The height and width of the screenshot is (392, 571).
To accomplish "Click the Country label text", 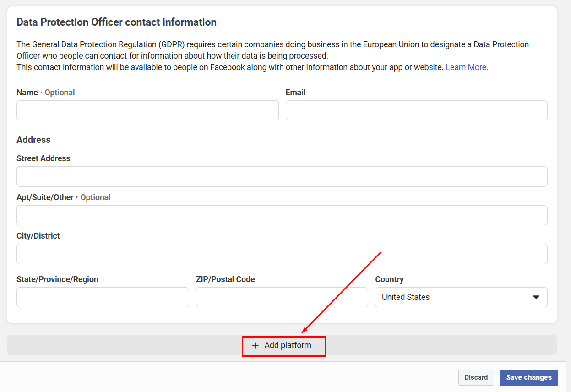I will [x=389, y=279].
